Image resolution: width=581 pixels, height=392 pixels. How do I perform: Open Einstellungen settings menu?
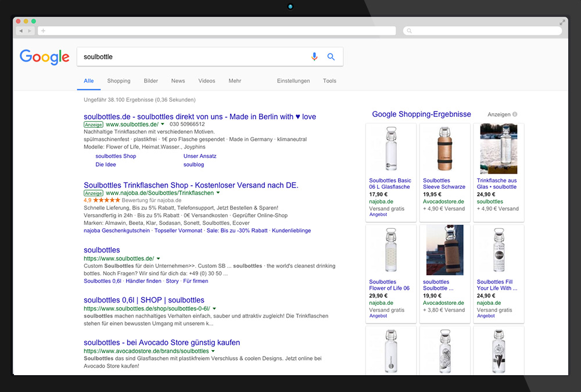tap(293, 81)
